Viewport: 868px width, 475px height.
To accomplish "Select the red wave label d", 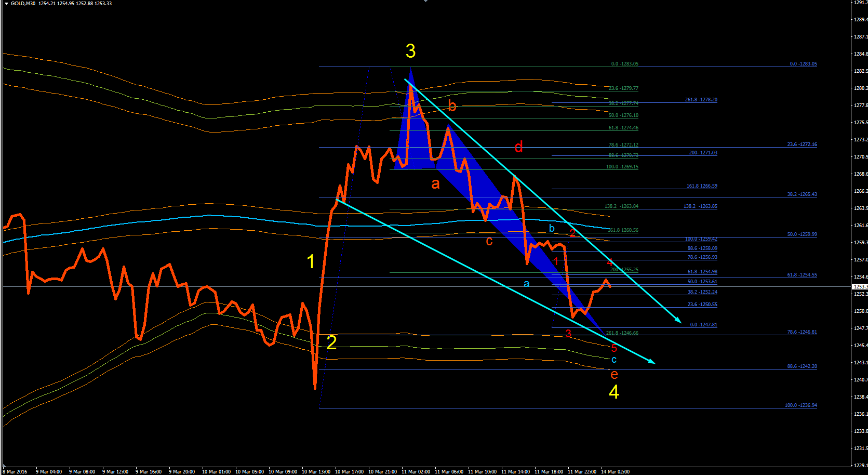I will pos(518,147).
